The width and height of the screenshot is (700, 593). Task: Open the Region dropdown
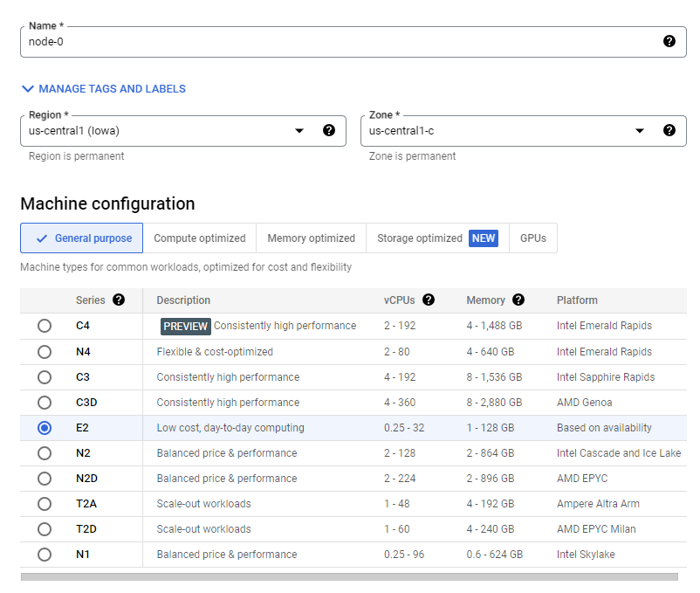pyautogui.click(x=299, y=131)
